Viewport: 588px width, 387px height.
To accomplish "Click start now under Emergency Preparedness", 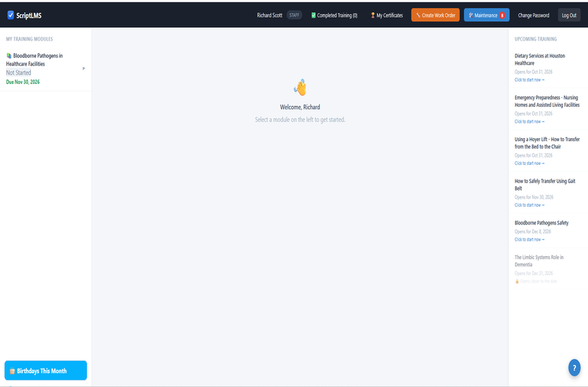I will [529, 121].
